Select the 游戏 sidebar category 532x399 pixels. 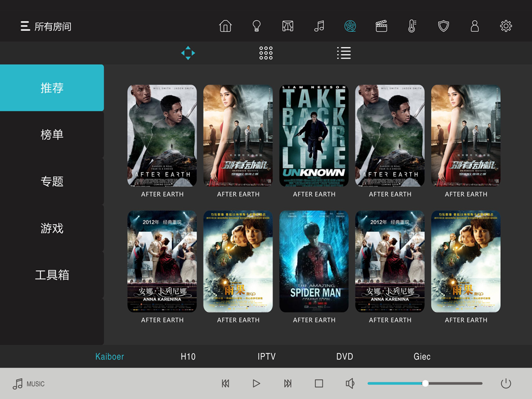point(52,228)
